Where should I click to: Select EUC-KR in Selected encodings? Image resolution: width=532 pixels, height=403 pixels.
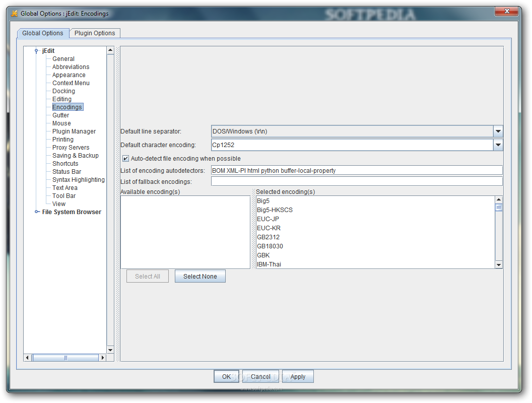pos(375,228)
